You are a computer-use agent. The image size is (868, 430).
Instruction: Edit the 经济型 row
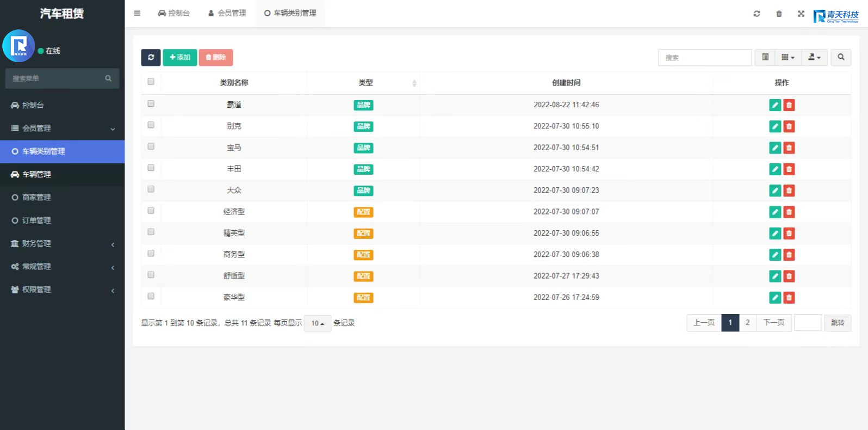click(775, 212)
